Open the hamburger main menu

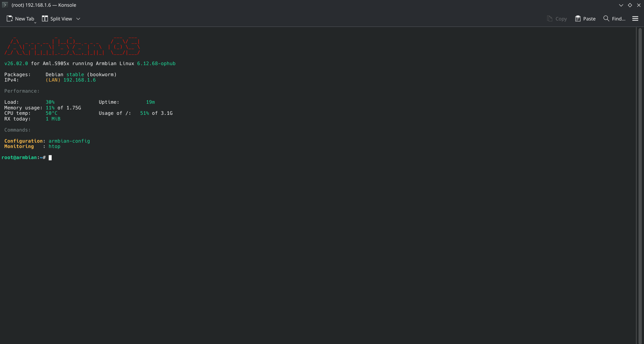coord(635,19)
